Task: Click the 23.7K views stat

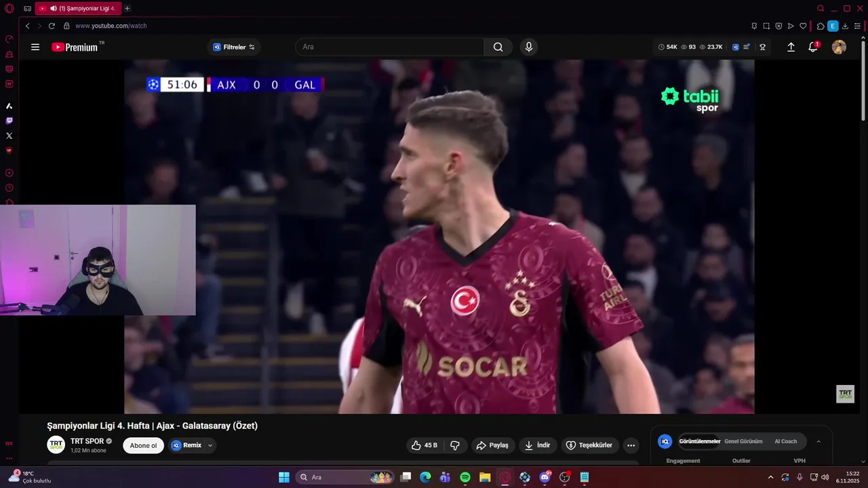Action: pyautogui.click(x=711, y=47)
